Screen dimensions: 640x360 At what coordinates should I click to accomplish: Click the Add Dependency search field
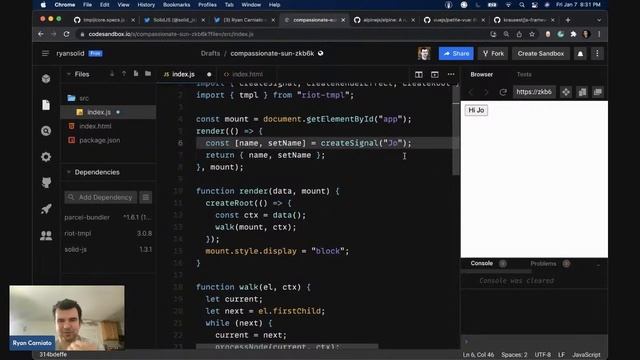point(101,197)
